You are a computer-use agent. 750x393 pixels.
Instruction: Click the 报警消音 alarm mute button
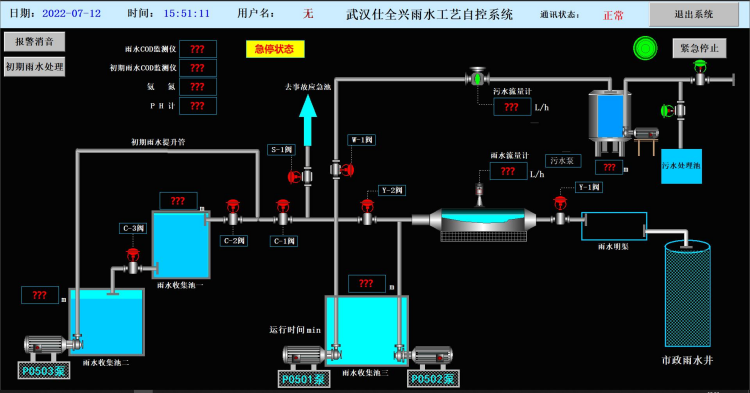click(x=34, y=42)
